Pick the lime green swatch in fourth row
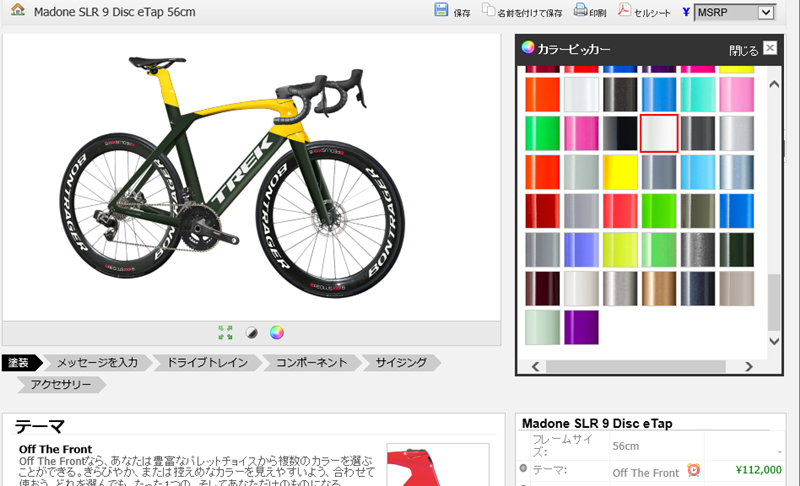The image size is (800, 486). [659, 211]
